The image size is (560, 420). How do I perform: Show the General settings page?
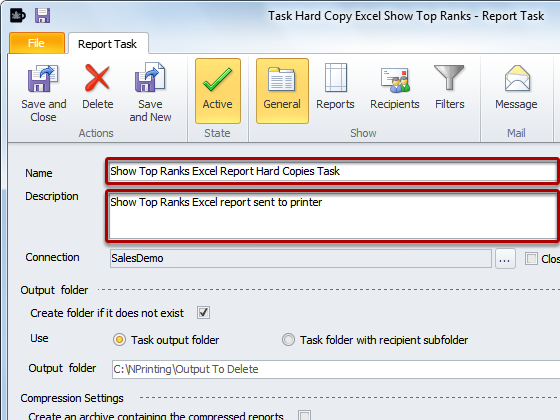(282, 91)
